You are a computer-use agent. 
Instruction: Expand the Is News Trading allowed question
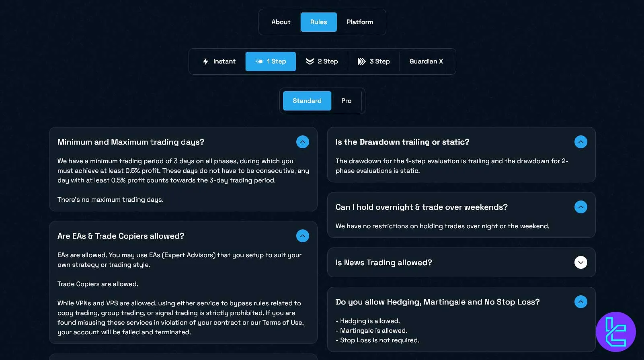[580, 262]
